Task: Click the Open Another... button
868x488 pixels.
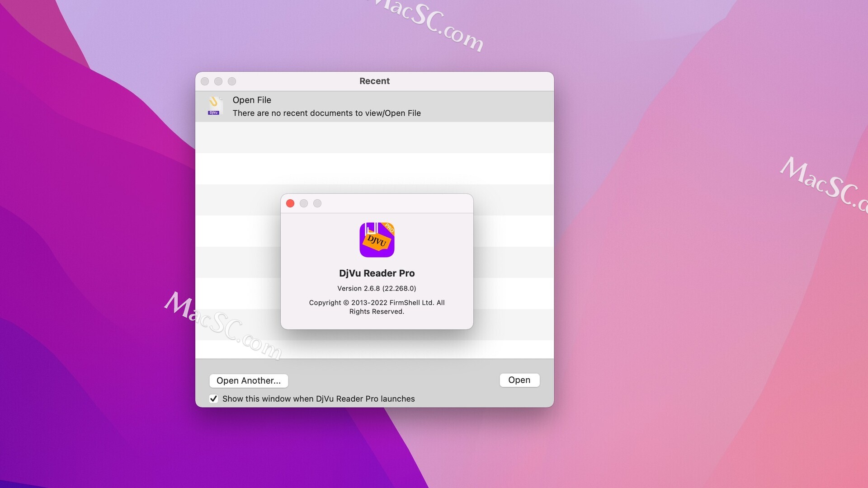Action: [x=248, y=380]
